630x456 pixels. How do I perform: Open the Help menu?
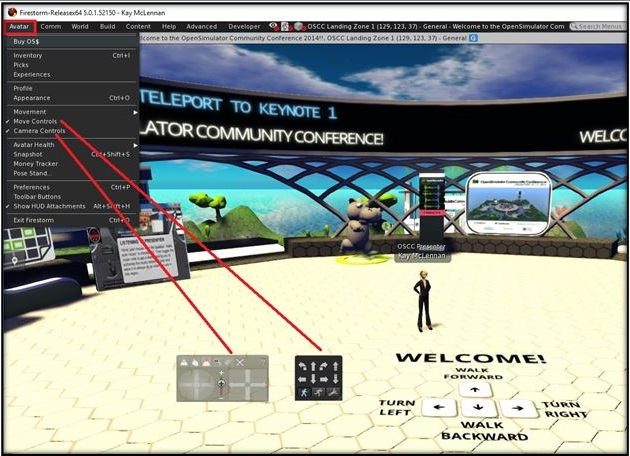169,27
